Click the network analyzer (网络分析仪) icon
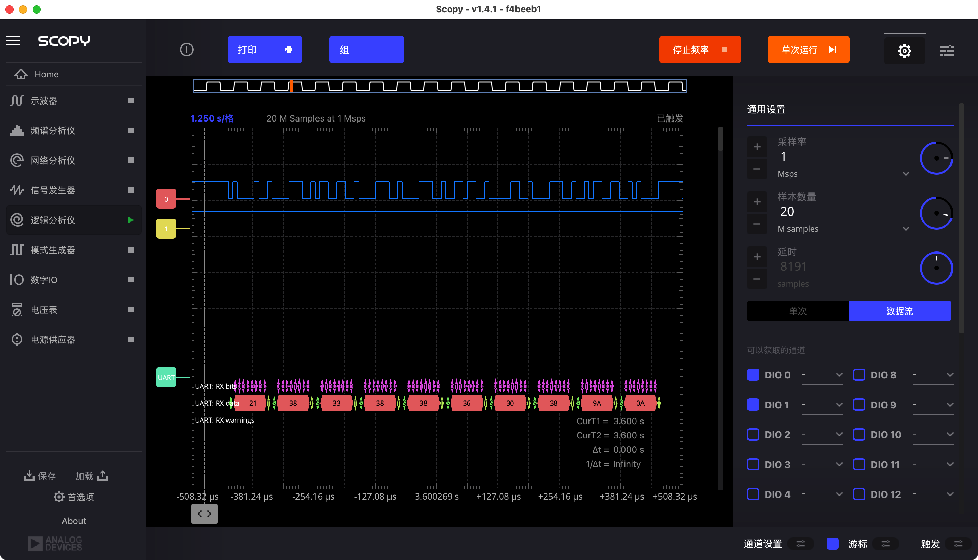 tap(17, 160)
